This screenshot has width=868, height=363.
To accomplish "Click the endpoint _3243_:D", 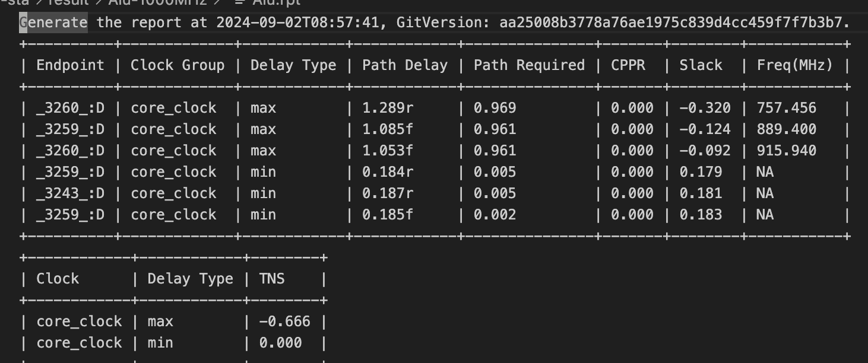I will [70, 193].
